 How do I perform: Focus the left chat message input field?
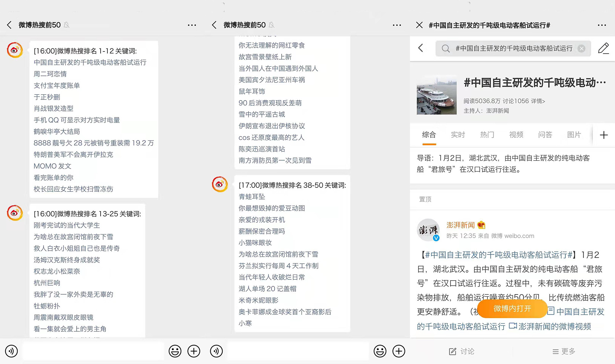click(93, 351)
